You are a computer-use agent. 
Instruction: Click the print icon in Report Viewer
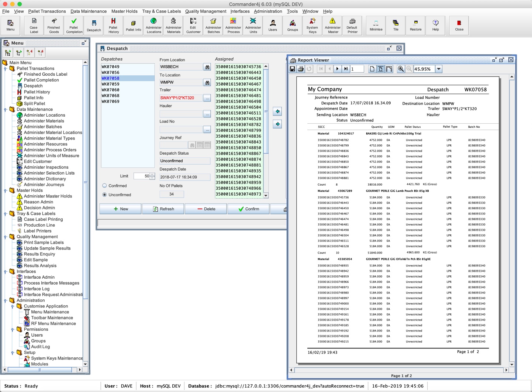tap(301, 69)
